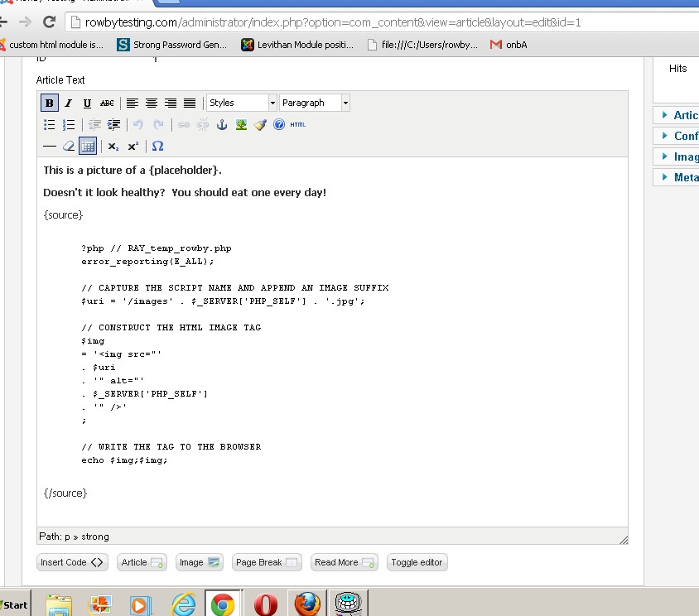Open editor Help question mark icon
699x616 pixels.
click(x=279, y=125)
